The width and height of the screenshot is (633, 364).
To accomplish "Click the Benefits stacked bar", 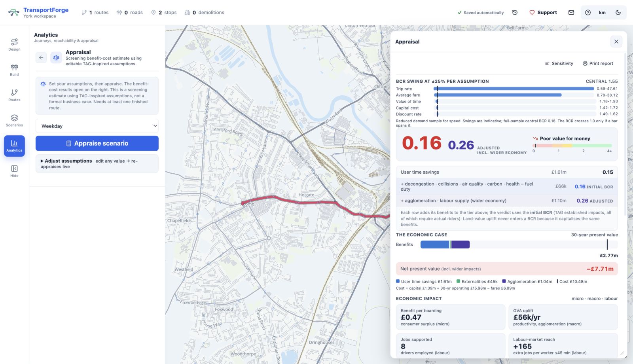I will tap(445, 245).
